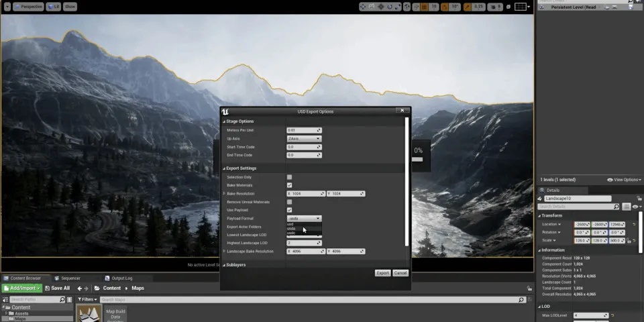Switch to the Sequencer tab
The height and width of the screenshot is (322, 644).
pyautogui.click(x=66, y=278)
